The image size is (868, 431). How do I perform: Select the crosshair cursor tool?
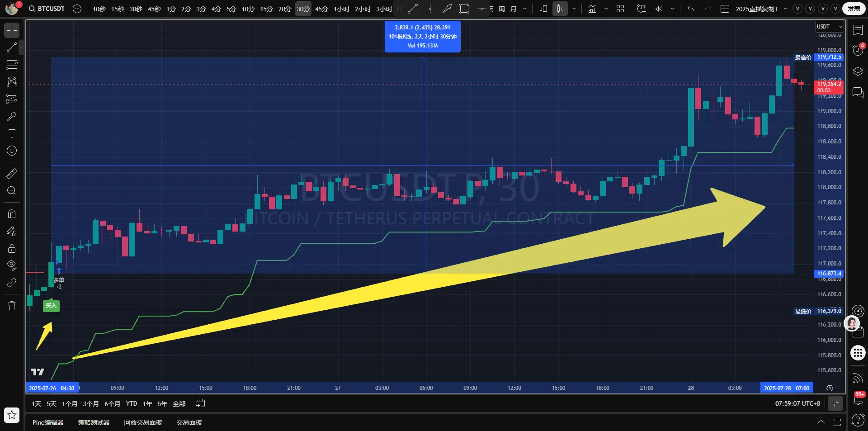pos(12,30)
